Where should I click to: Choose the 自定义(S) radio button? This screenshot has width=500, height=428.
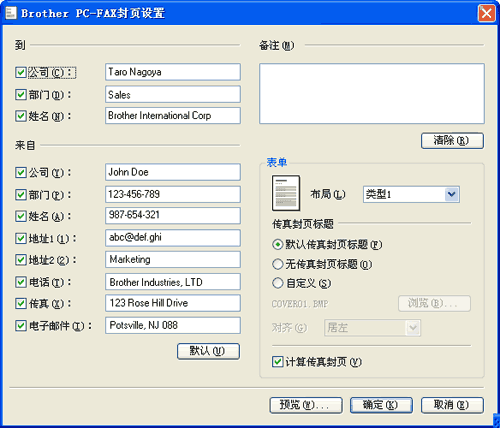point(277,283)
